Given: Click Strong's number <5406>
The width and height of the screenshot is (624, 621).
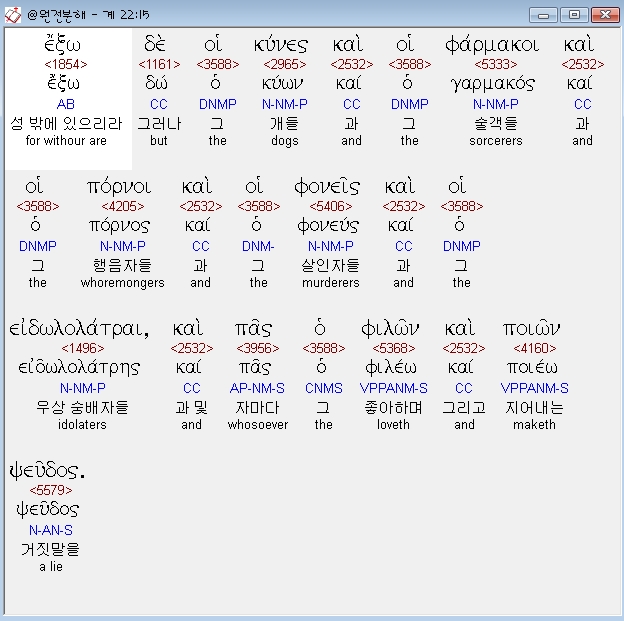Looking at the screenshot, I should pyautogui.click(x=331, y=206).
